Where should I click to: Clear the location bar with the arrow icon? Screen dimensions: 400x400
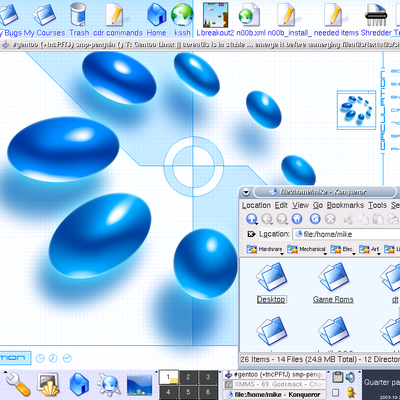tap(251, 234)
